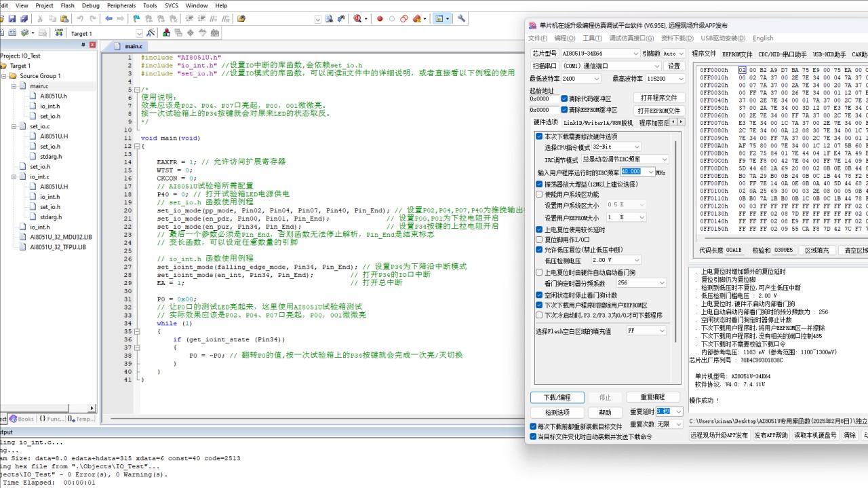Click the 区域填充 button
Viewport: 868px width, 488px height.
(816, 250)
